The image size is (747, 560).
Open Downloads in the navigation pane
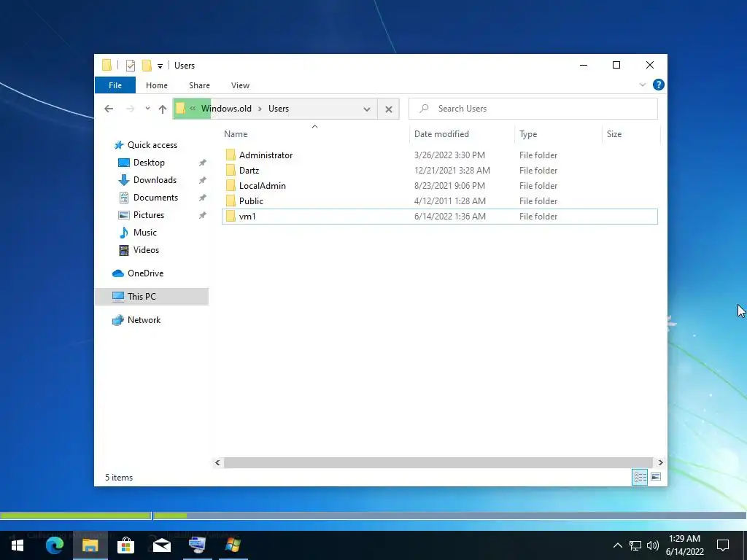click(x=147, y=180)
